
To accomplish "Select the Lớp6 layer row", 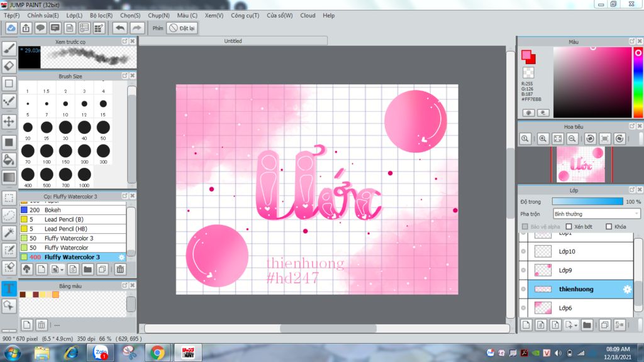I will (580, 308).
